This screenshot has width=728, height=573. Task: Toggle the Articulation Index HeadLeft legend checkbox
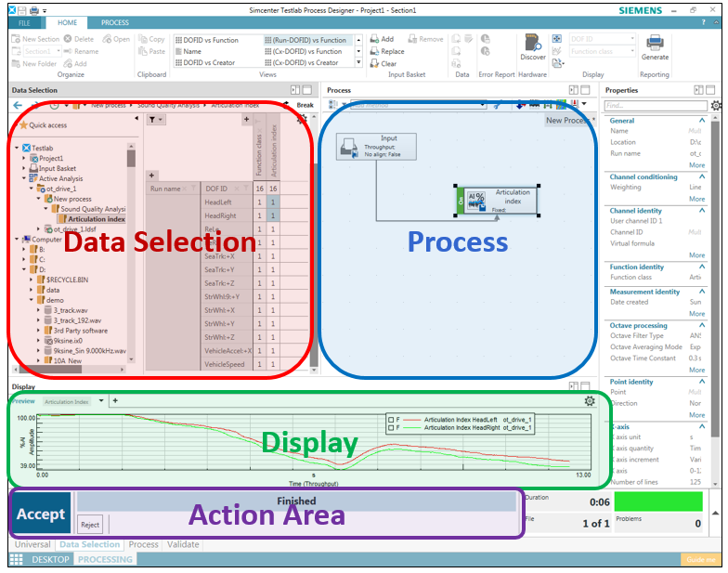tap(392, 419)
